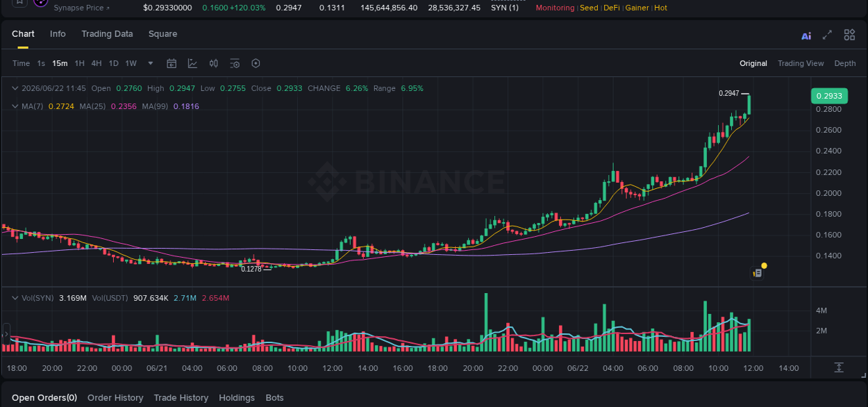Image resolution: width=868 pixels, height=407 pixels.
Task: Switch to the Chart tab
Action: 23,34
